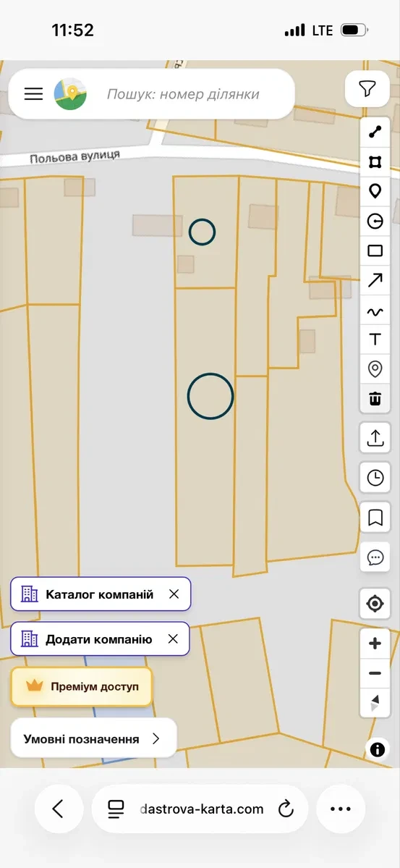Open saved bookmarks
Viewport: 400px width, 868px height.
(x=375, y=518)
